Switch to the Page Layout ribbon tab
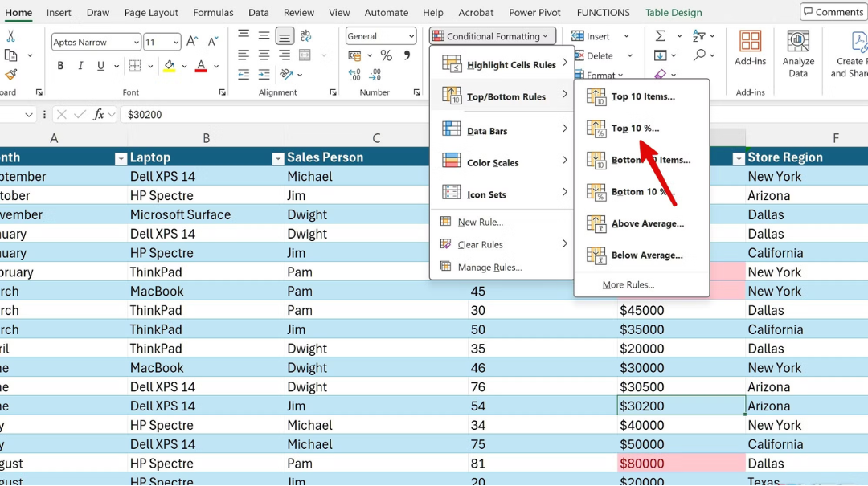Image resolution: width=868 pixels, height=486 pixels. pyautogui.click(x=151, y=13)
